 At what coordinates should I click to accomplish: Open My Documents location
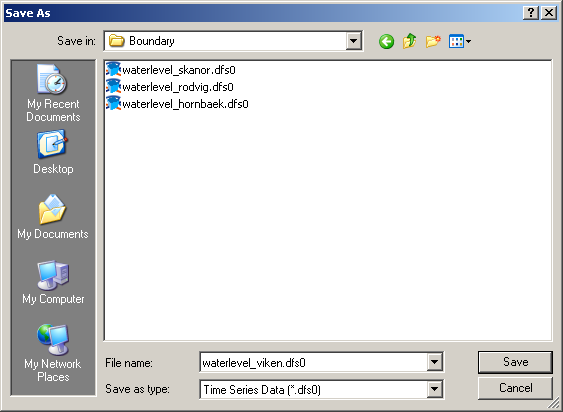(x=53, y=217)
